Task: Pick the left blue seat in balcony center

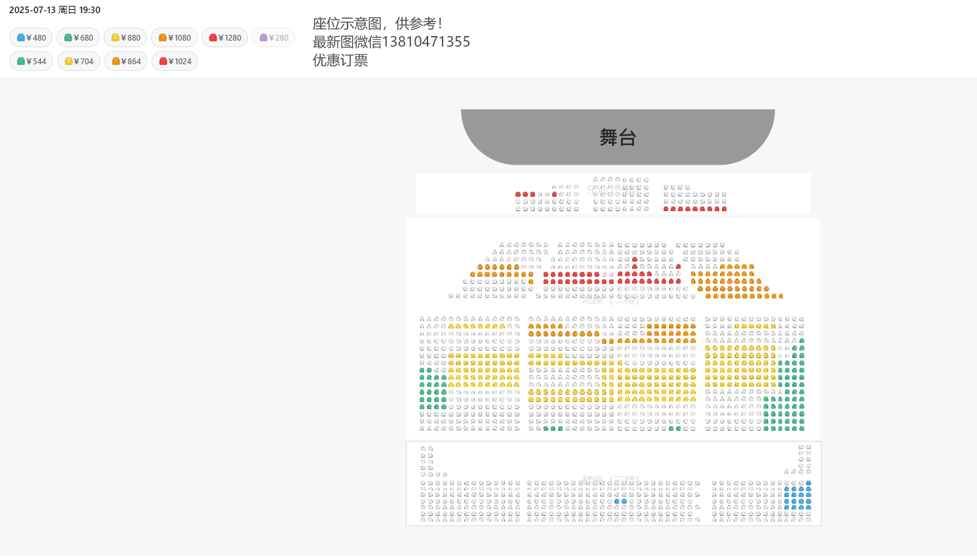Action: 617,501
